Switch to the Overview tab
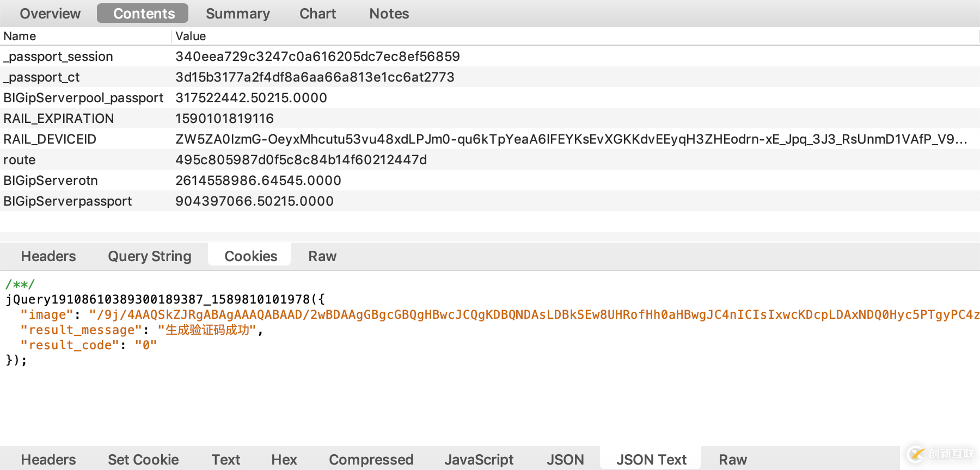 point(50,14)
